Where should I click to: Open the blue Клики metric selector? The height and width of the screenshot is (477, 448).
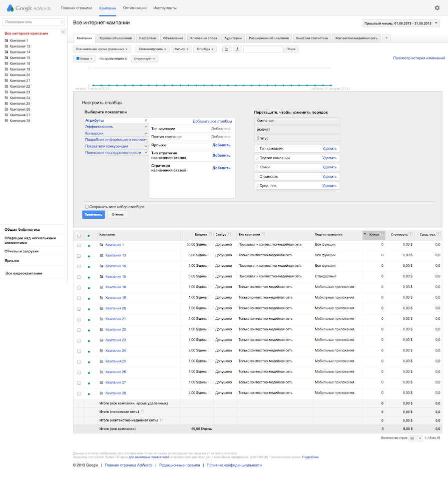coord(85,59)
